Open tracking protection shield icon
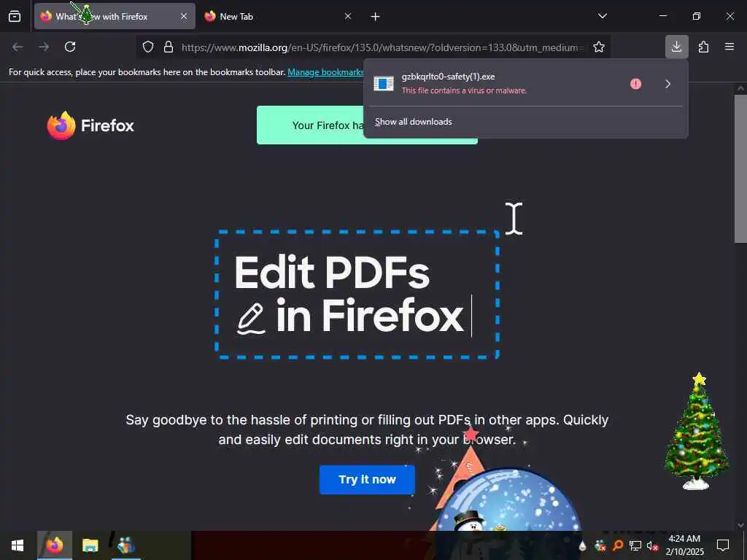The width and height of the screenshot is (747, 560). 148,47
